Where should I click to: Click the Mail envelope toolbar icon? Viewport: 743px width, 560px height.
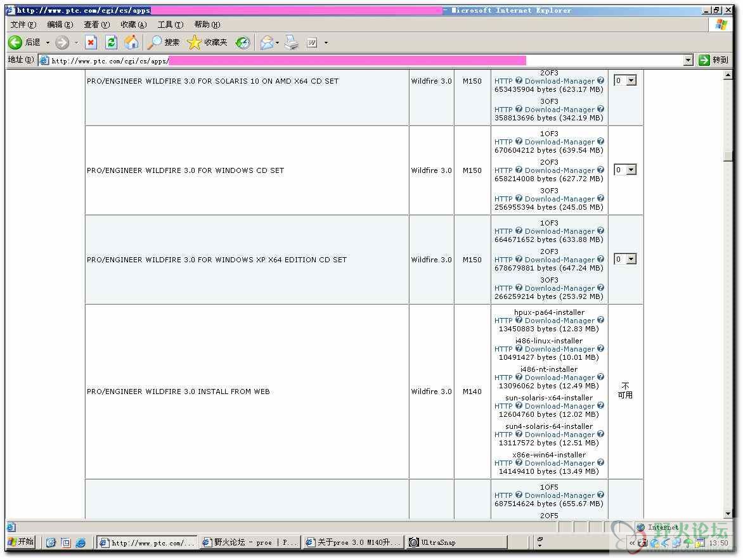(267, 42)
